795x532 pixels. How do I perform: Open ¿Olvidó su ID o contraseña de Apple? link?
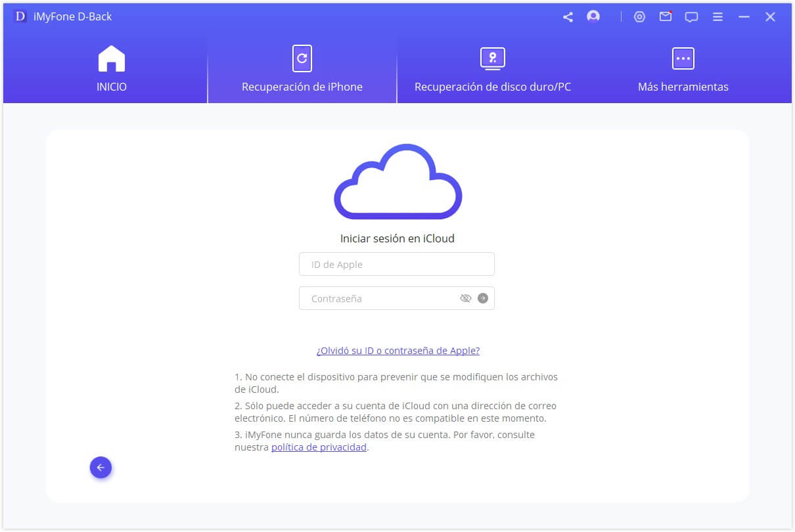coord(397,350)
